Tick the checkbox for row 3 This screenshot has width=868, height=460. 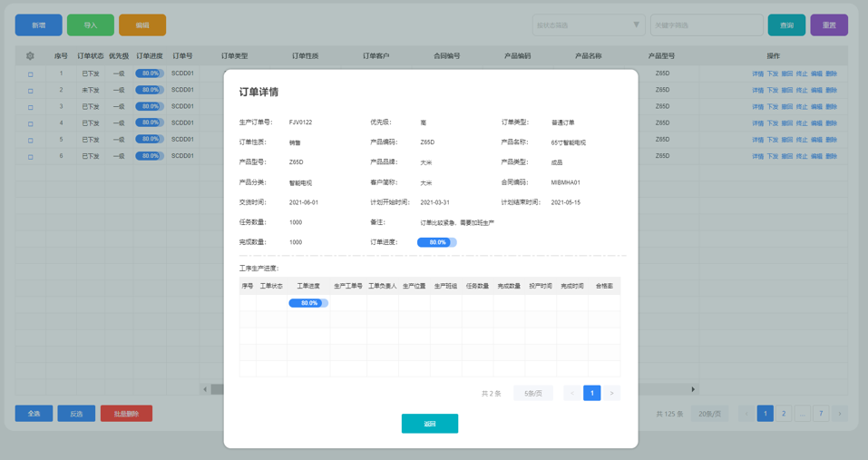30,107
